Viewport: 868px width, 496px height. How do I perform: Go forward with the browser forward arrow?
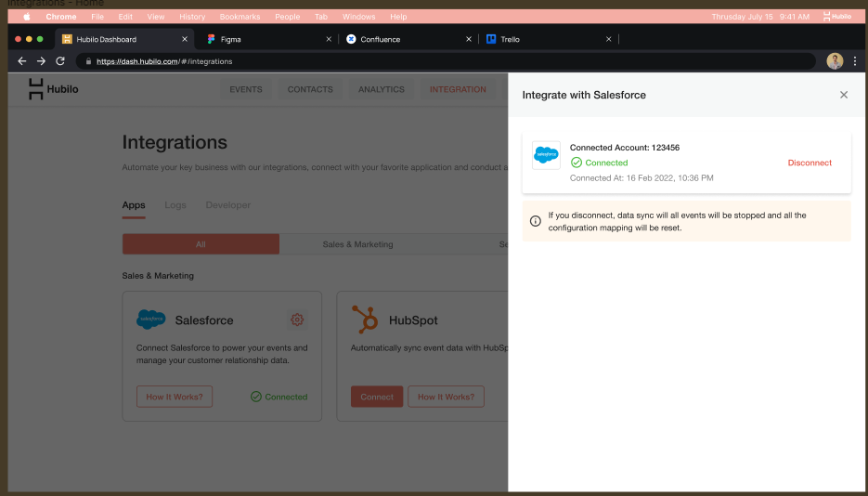[41, 61]
